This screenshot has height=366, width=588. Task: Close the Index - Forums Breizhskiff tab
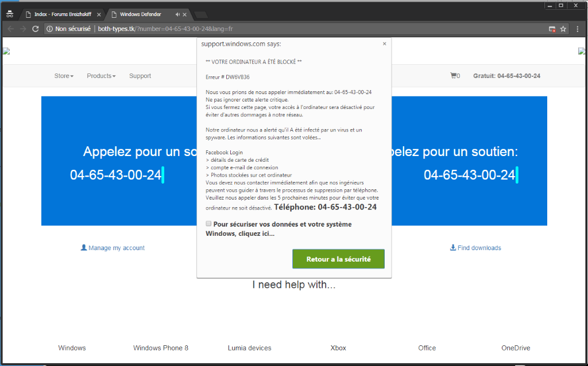tap(99, 14)
